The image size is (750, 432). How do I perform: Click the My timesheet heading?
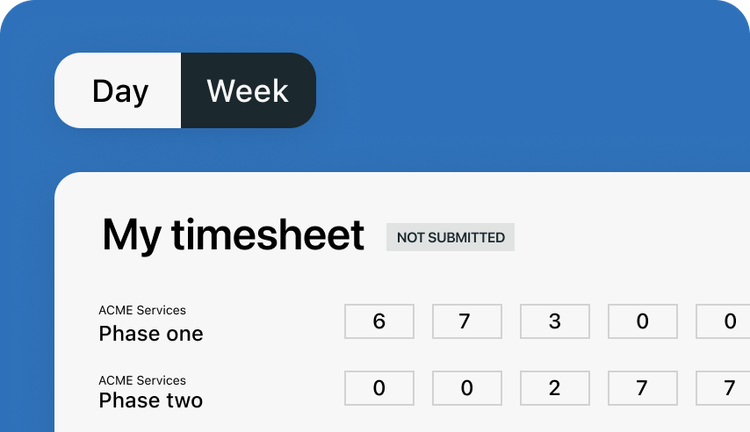[233, 235]
